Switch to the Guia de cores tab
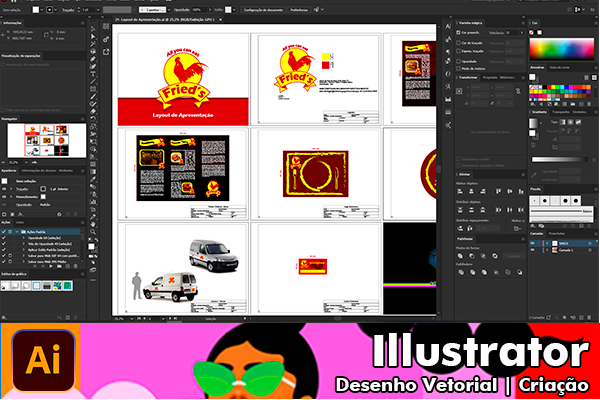This screenshot has height=400, width=600. [559, 67]
